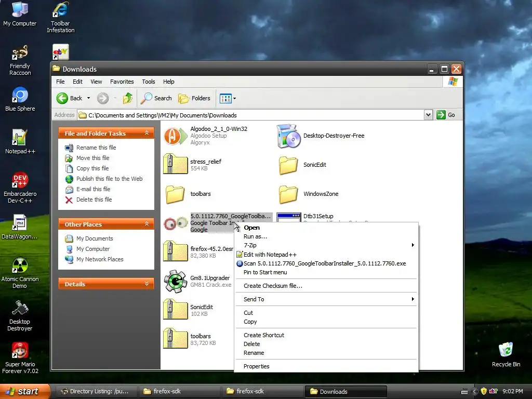Open the Views dropdown in toolbar

(x=234, y=99)
